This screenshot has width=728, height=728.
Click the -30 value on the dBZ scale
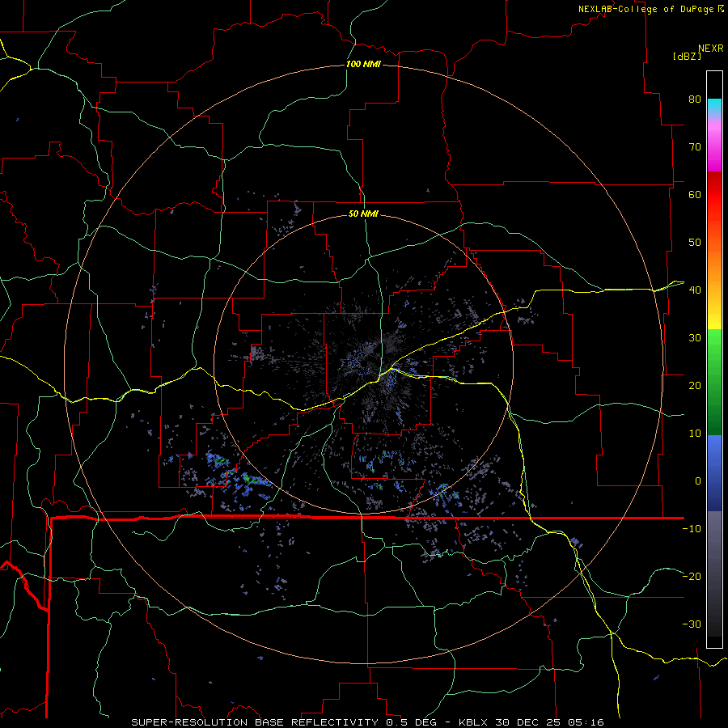(x=692, y=624)
